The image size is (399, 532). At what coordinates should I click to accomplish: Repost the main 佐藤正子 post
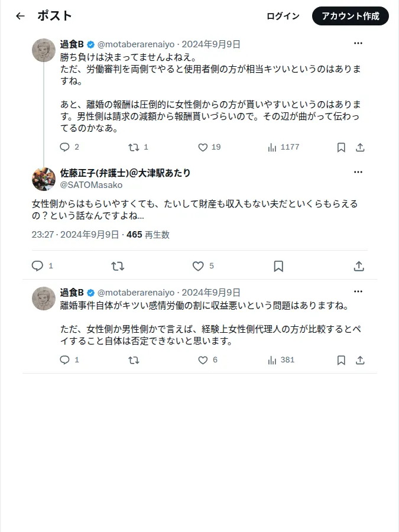(118, 266)
